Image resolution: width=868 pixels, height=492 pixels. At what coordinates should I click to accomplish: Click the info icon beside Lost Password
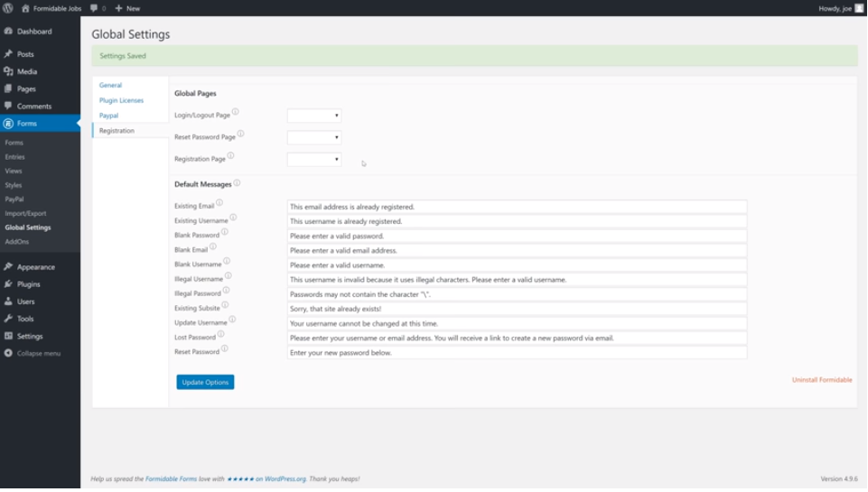pos(221,334)
